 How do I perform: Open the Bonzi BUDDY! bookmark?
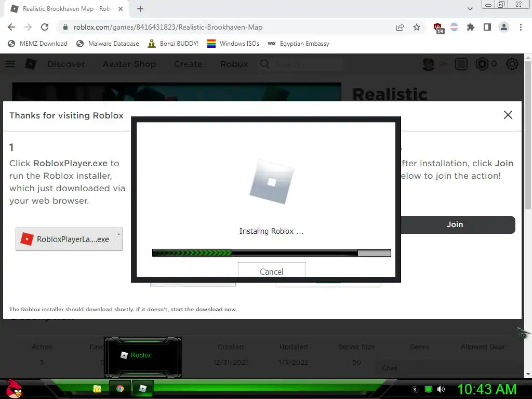point(173,44)
